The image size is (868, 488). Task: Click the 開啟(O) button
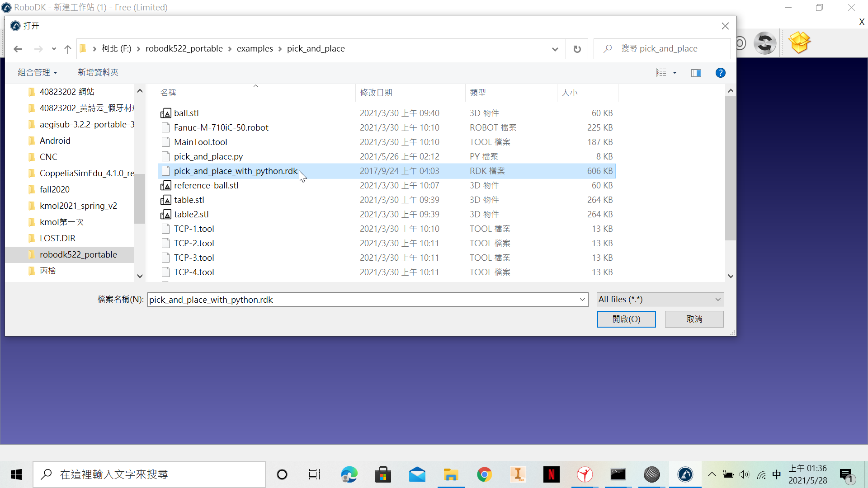point(626,319)
